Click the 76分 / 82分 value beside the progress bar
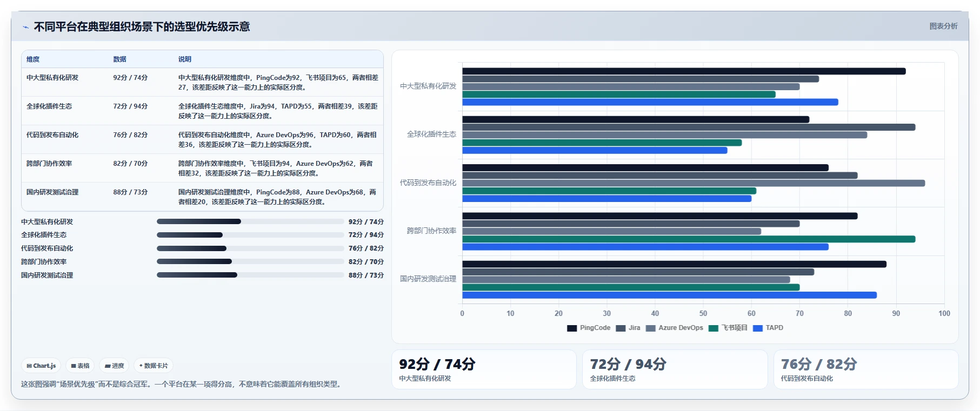The height and width of the screenshot is (411, 980). pyautogui.click(x=366, y=248)
